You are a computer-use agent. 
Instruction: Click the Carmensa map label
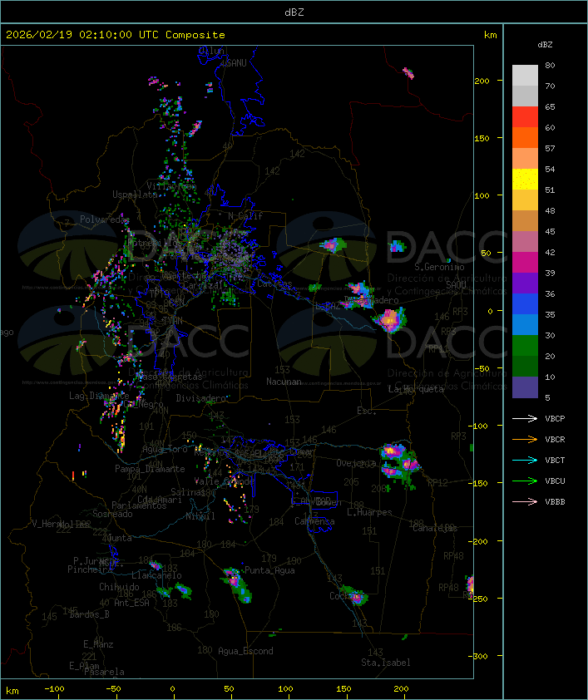[314, 521]
